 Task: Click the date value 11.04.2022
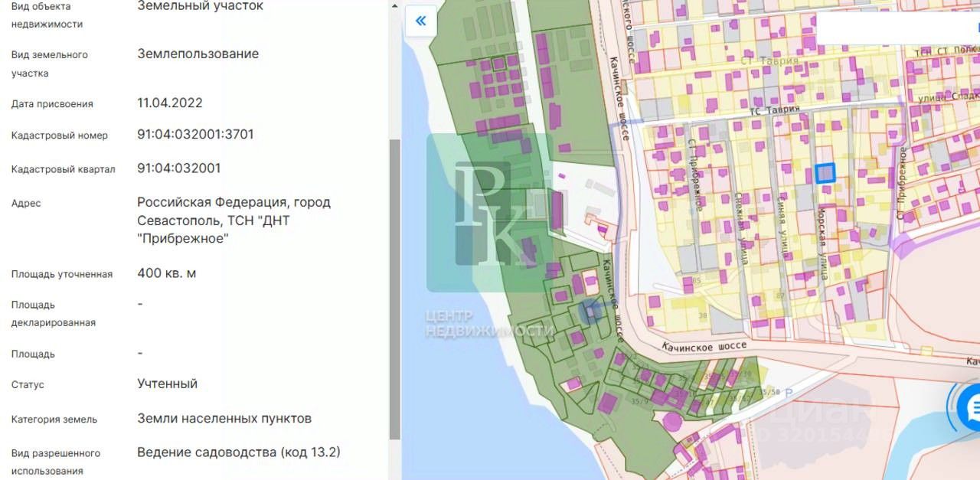pos(169,103)
